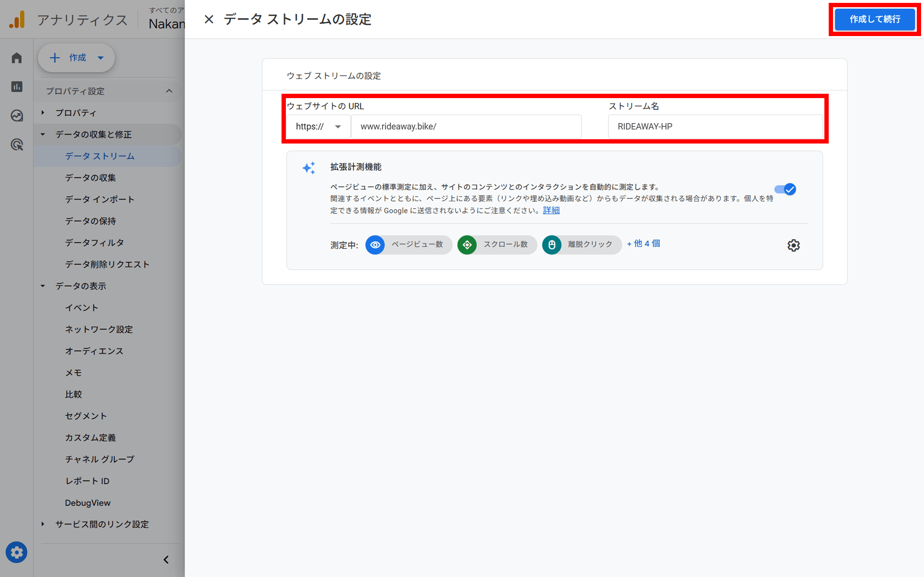
Task: Close the data stream settings with the X
Action: [x=209, y=19]
